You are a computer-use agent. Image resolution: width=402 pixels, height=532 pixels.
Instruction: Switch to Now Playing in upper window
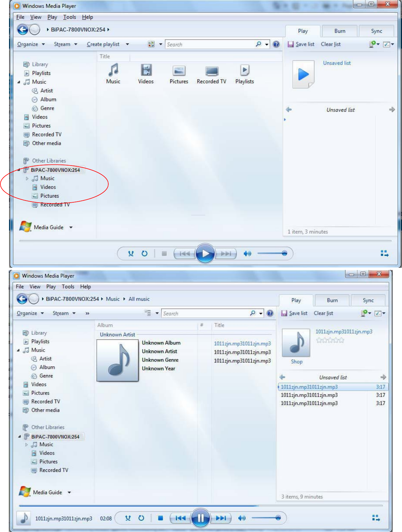(384, 253)
